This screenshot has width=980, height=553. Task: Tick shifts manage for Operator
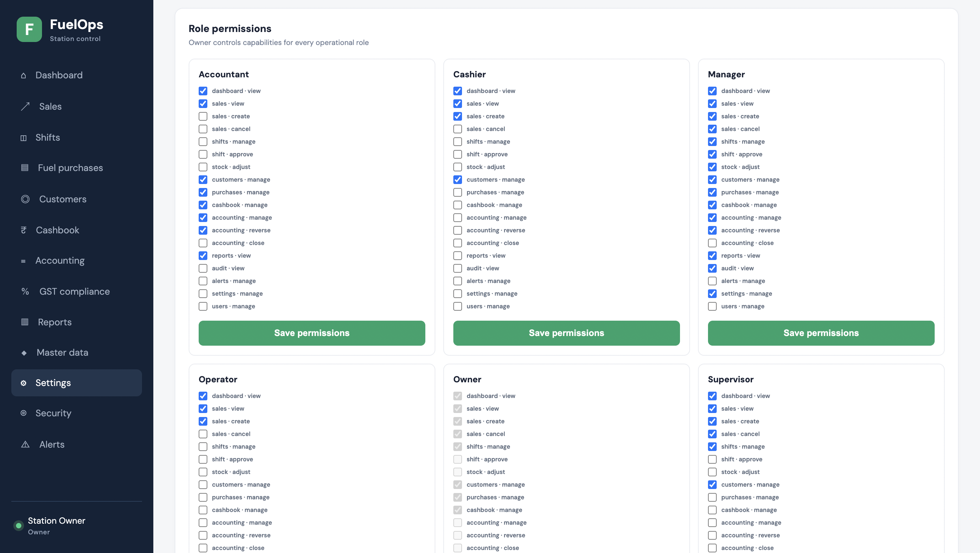click(203, 447)
